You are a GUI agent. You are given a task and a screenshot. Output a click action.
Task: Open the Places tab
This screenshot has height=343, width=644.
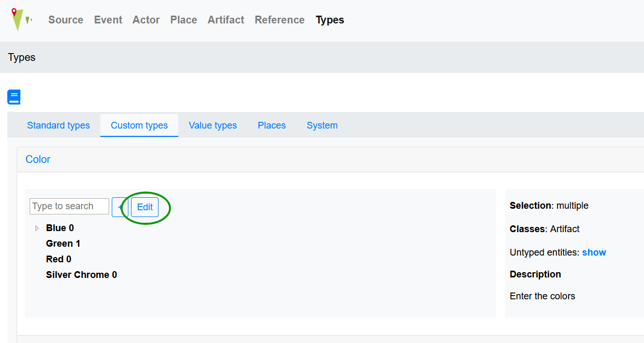(x=272, y=125)
